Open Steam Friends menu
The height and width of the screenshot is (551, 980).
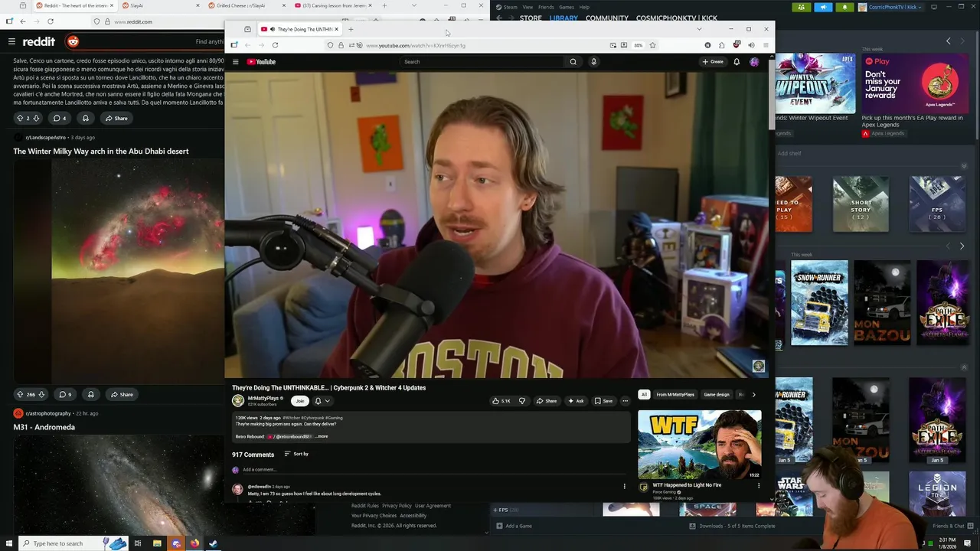click(x=546, y=7)
